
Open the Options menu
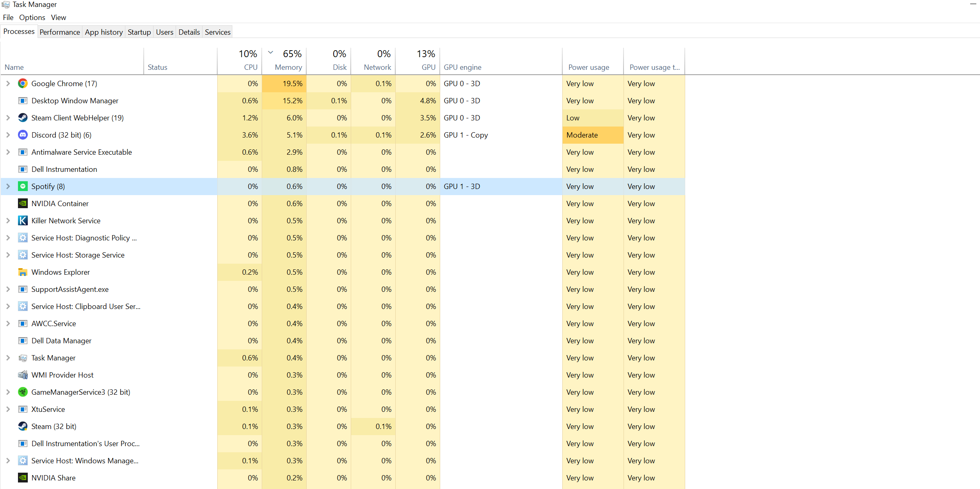click(x=32, y=18)
